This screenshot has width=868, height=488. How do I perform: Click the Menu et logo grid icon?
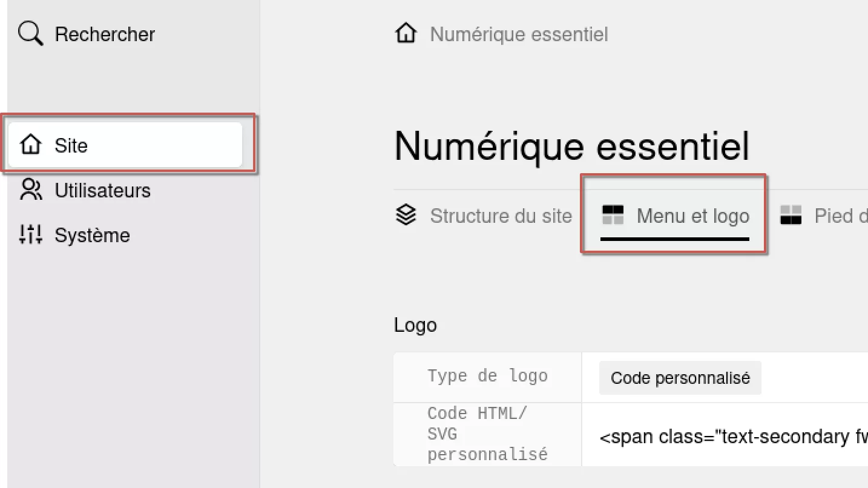(613, 215)
